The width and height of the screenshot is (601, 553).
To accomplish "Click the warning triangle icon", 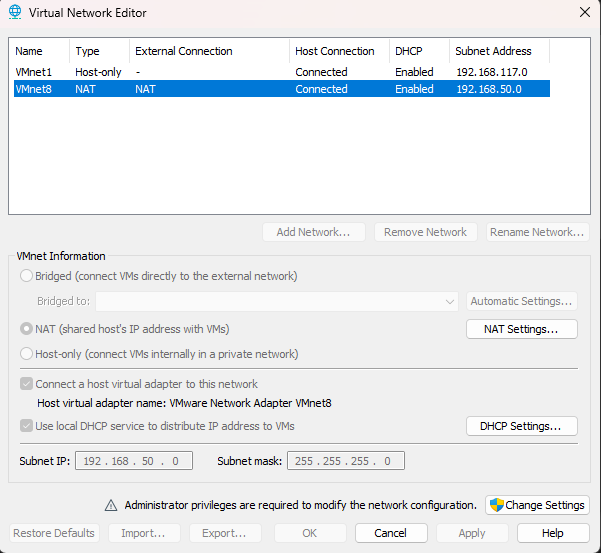I will [x=112, y=505].
